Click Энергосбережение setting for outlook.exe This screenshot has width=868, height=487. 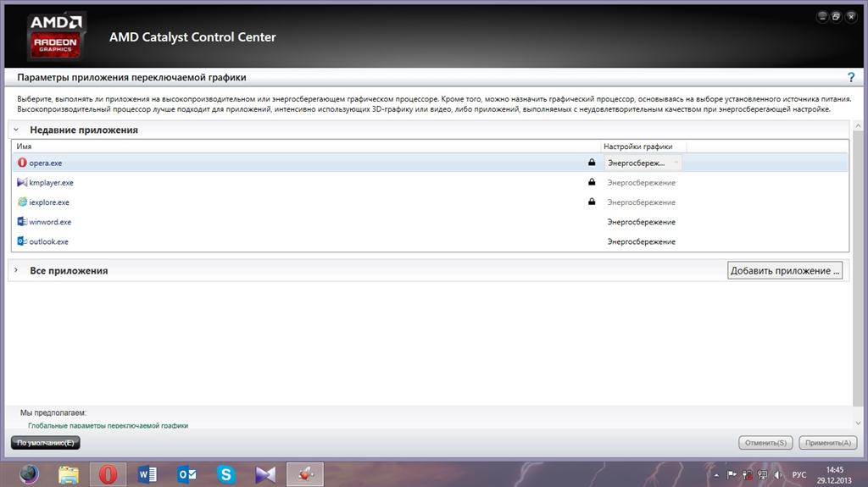coord(641,242)
